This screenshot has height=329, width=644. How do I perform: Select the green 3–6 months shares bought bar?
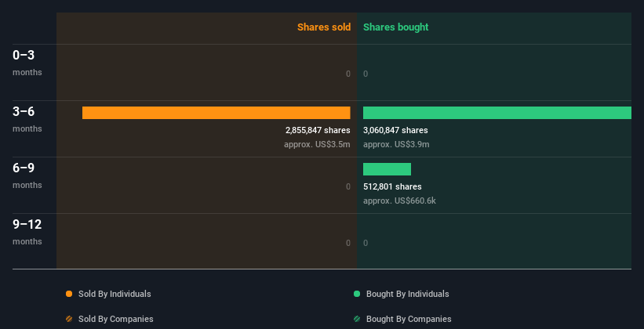click(x=497, y=113)
